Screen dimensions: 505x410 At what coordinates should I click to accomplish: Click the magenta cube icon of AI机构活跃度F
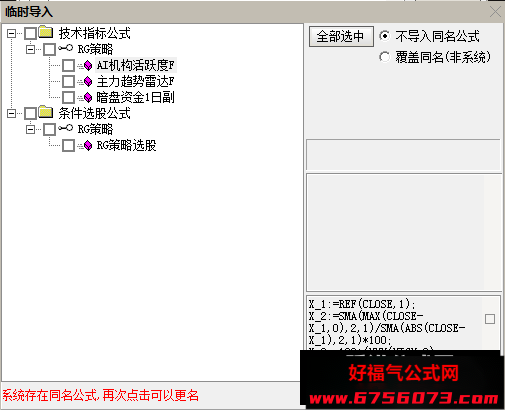pyautogui.click(x=88, y=66)
